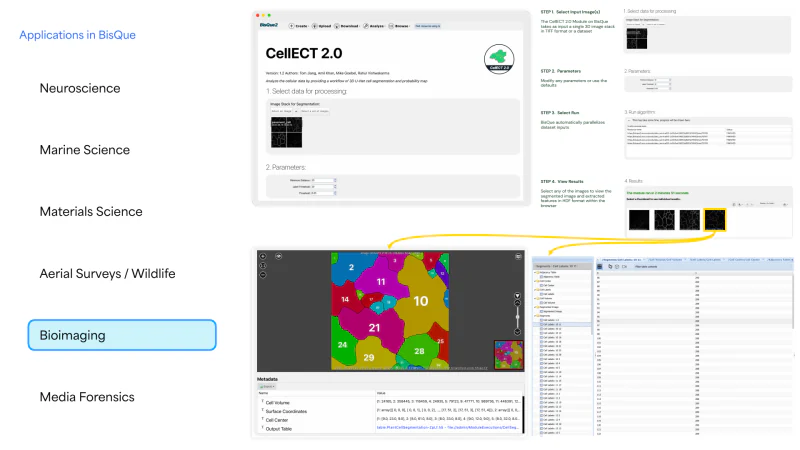Image resolution: width=800 pixels, height=450 pixels.
Task: Open the Create menu in BisQue toolbar
Action: coord(298,26)
